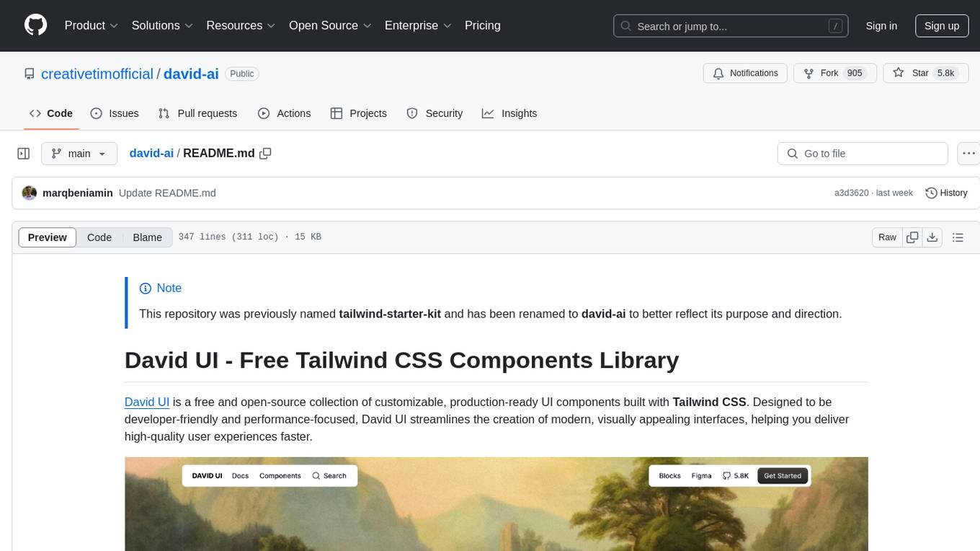Click the "347 lines (311 loc) · 15 KB" text
980x551 pixels.
tap(249, 237)
